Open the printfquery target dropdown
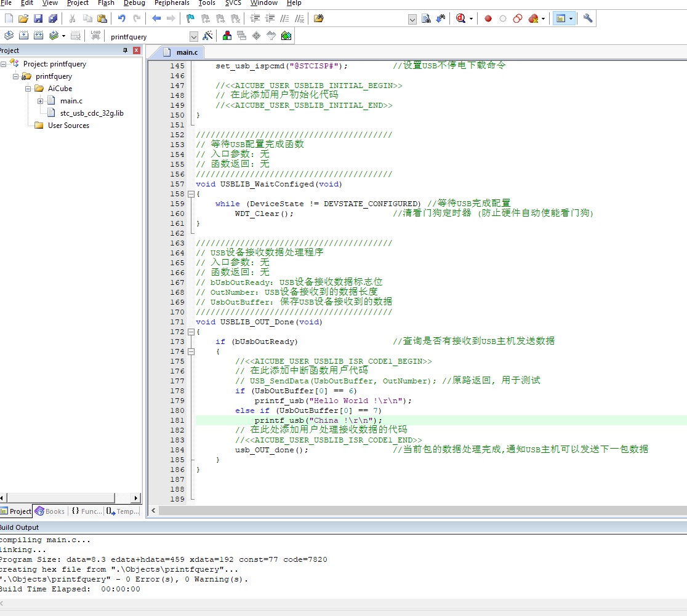 pos(194,37)
